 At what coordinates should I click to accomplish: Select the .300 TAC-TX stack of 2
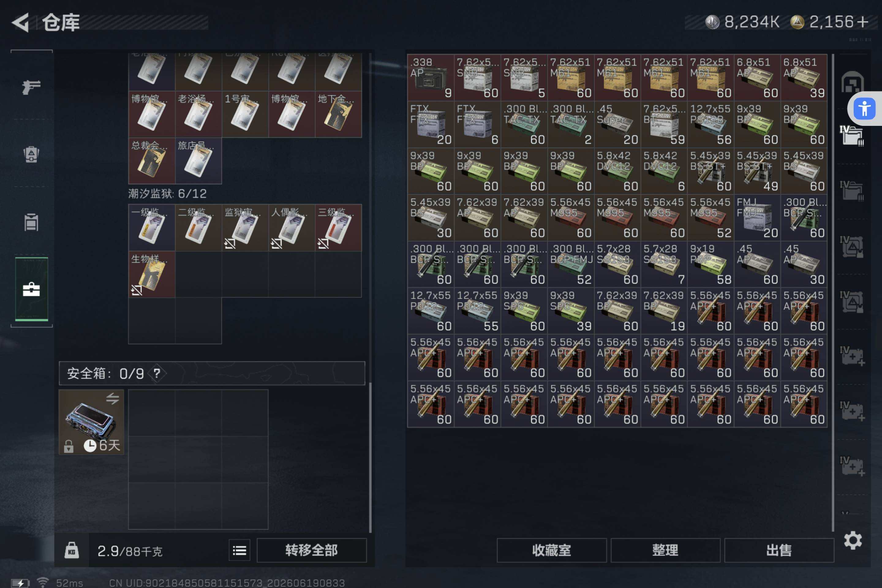[571, 125]
